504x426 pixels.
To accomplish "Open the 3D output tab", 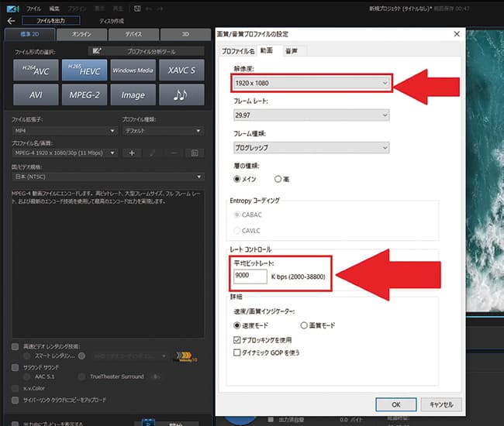I will click(x=185, y=34).
